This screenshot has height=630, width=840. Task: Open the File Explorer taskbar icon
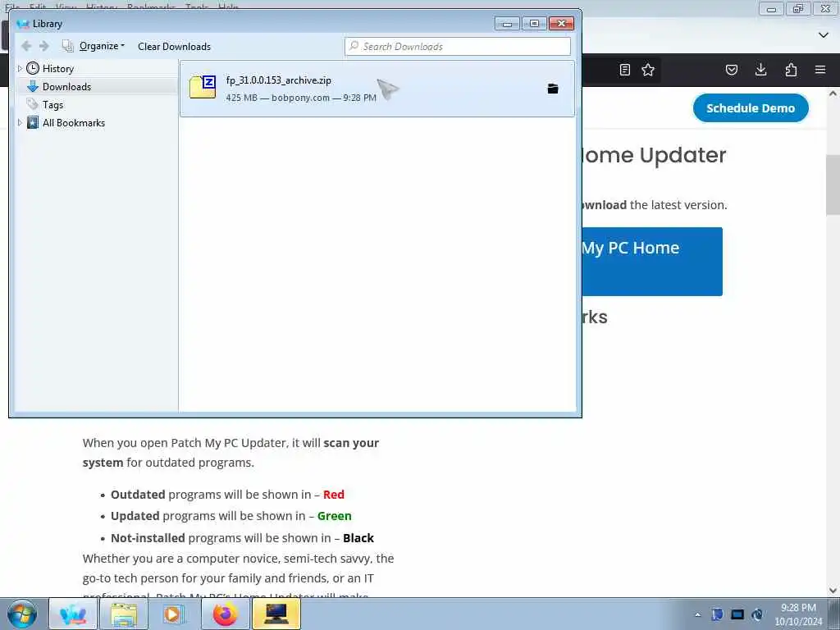click(x=125, y=614)
